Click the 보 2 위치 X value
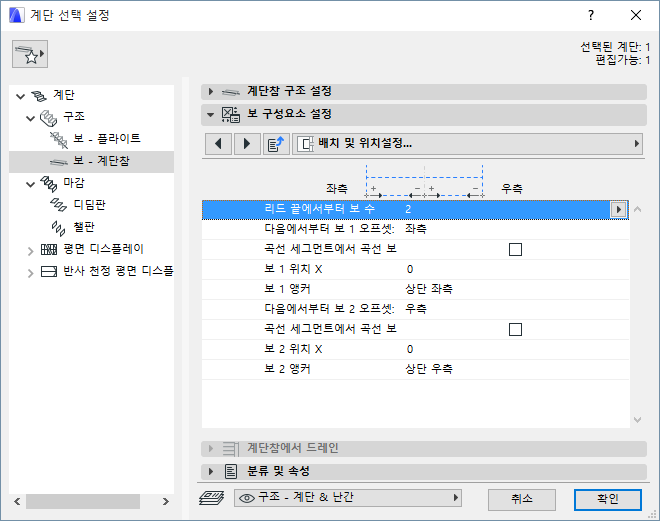 coord(410,349)
